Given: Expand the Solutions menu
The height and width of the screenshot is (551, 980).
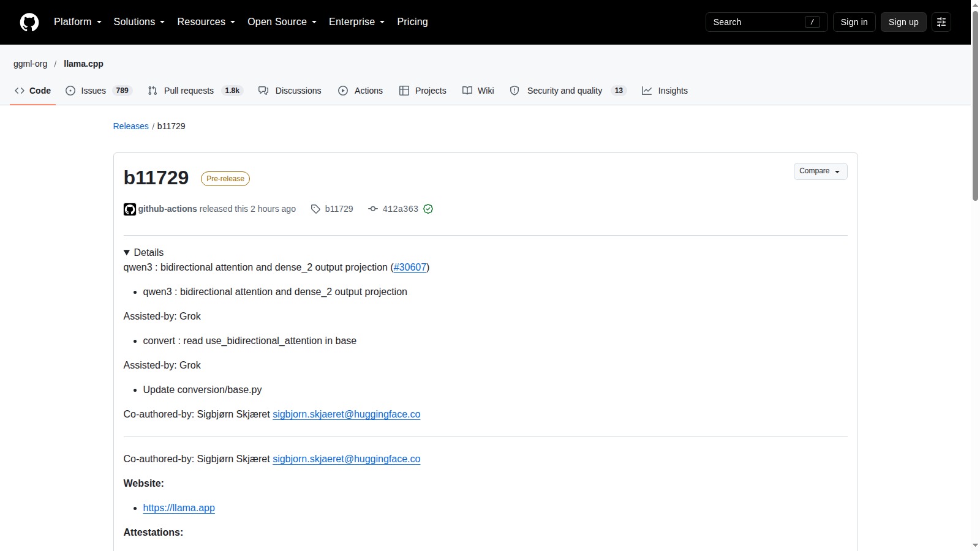Looking at the screenshot, I should (139, 22).
